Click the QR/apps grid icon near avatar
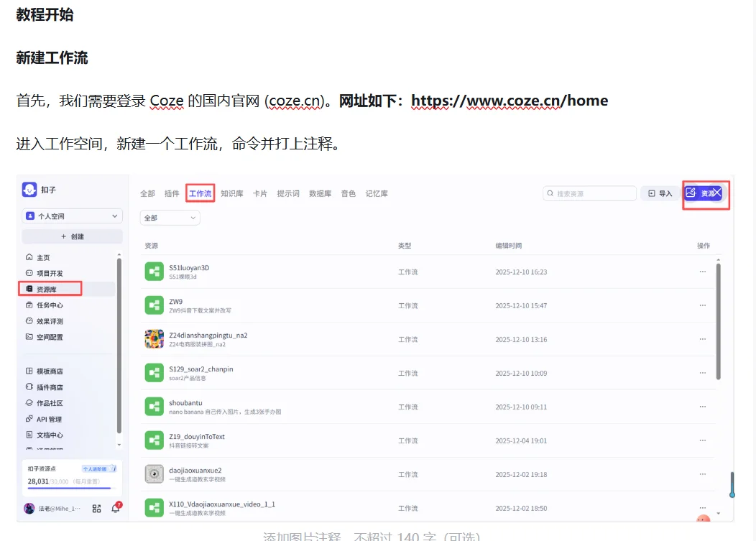 [x=96, y=509]
